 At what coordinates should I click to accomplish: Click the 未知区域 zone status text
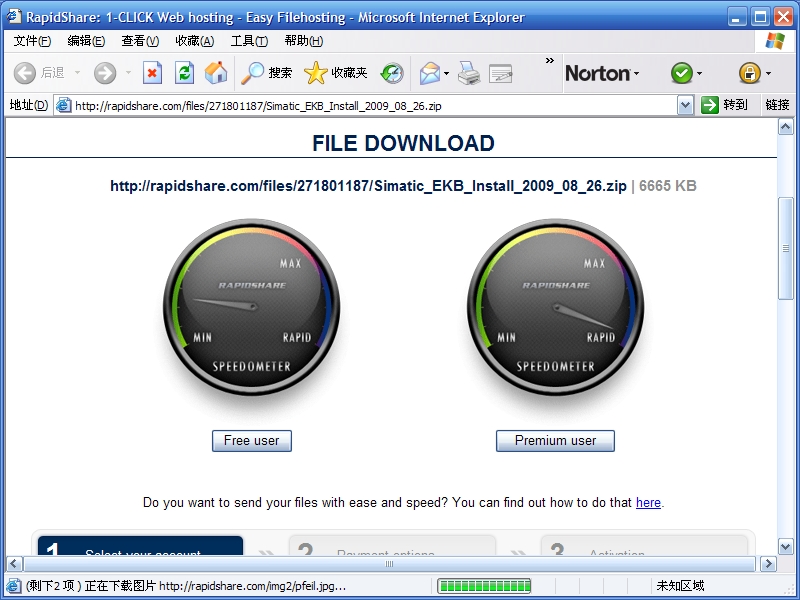[x=680, y=586]
